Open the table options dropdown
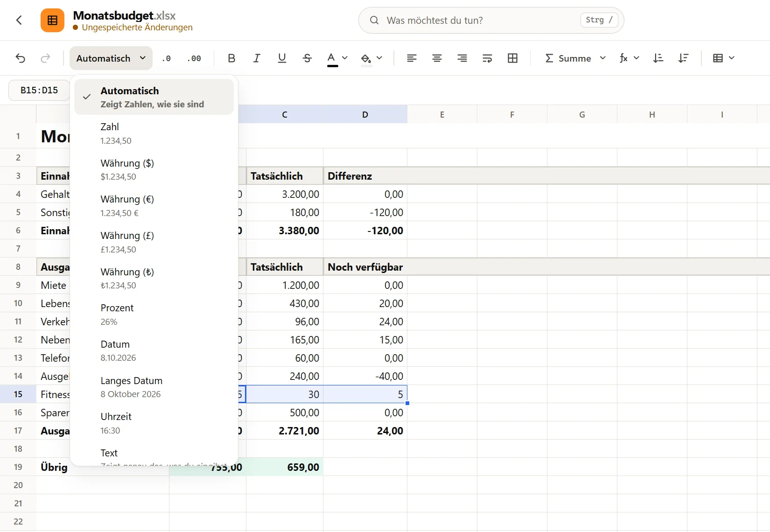Image resolution: width=770 pixels, height=532 pixels. tap(724, 58)
